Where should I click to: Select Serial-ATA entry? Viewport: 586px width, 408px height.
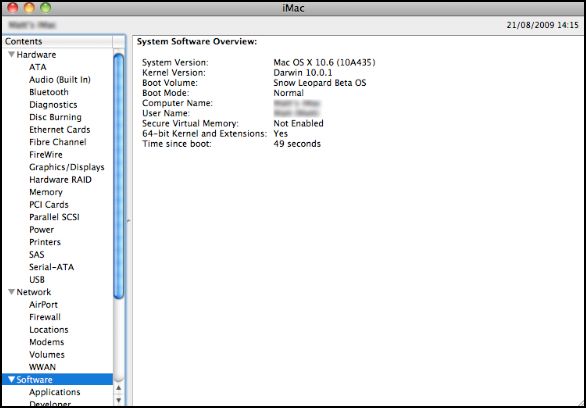click(52, 267)
